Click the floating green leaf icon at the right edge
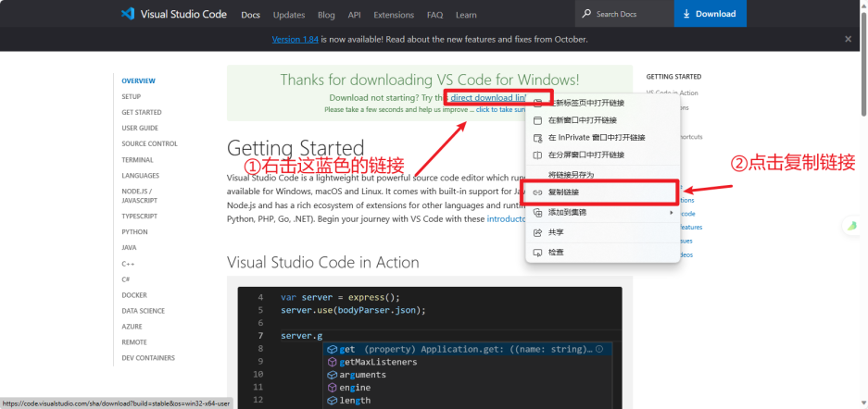The width and height of the screenshot is (868, 409). (x=852, y=226)
